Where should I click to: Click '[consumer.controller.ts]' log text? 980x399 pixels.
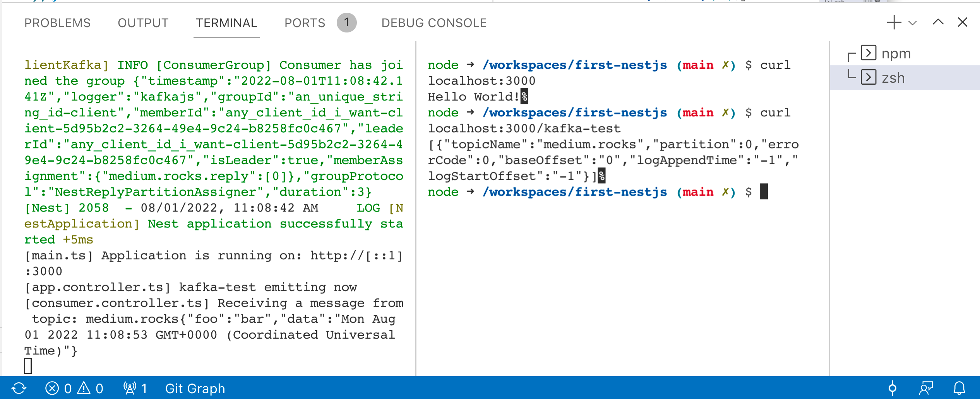pyautogui.click(x=117, y=303)
